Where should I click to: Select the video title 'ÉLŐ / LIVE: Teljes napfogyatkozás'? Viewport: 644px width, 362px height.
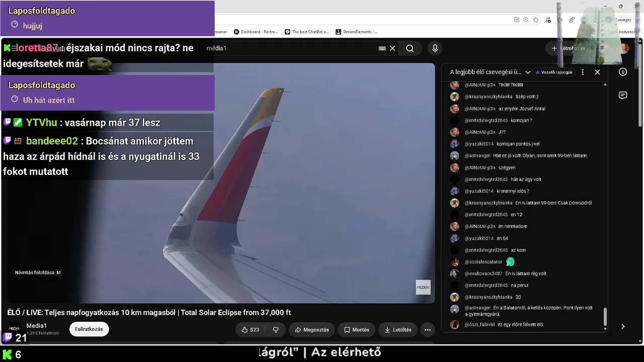149,312
